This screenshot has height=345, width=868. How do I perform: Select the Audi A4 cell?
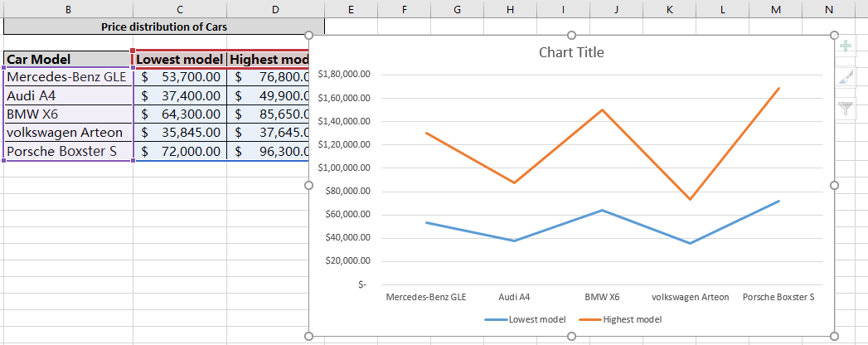68,96
